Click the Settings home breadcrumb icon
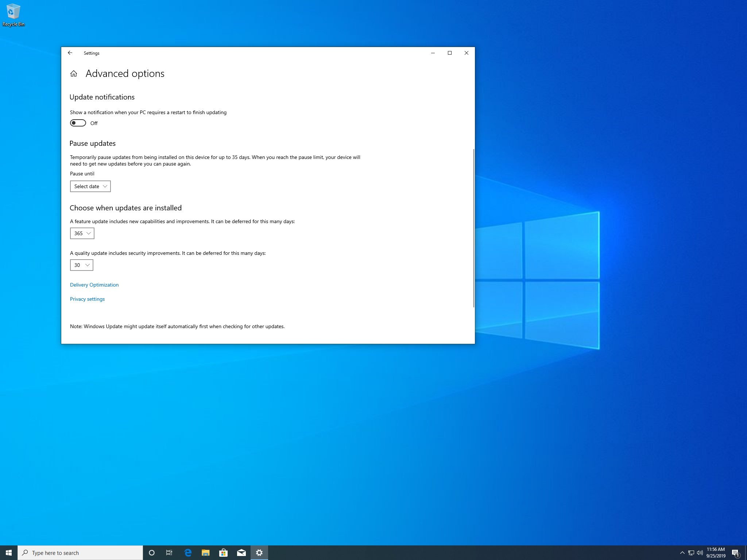The width and height of the screenshot is (747, 560). click(x=73, y=74)
